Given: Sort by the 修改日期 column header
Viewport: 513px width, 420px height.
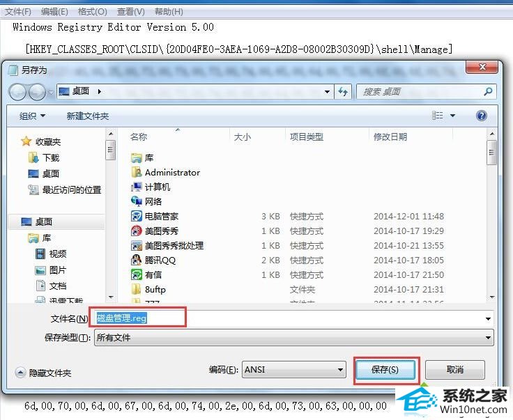Looking at the screenshot, I should 390,137.
